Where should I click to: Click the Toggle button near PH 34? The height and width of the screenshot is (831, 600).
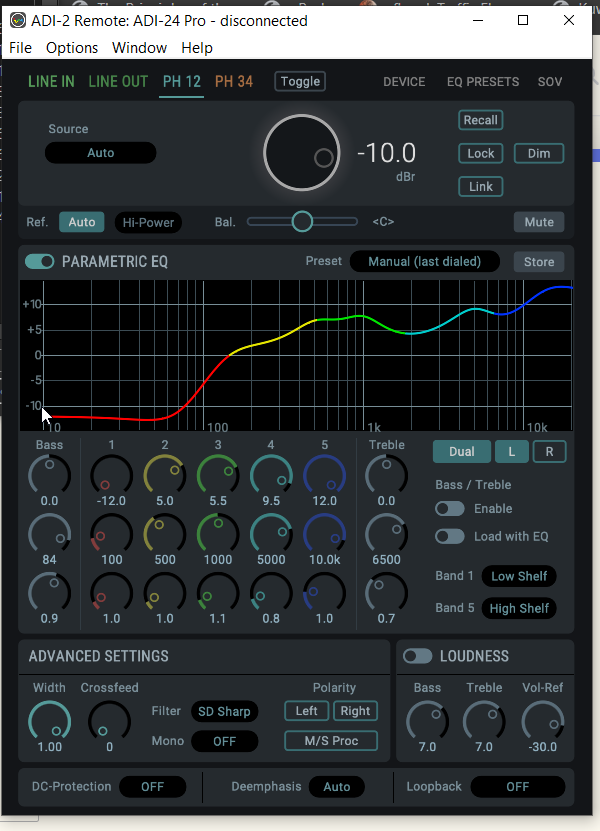coord(300,82)
